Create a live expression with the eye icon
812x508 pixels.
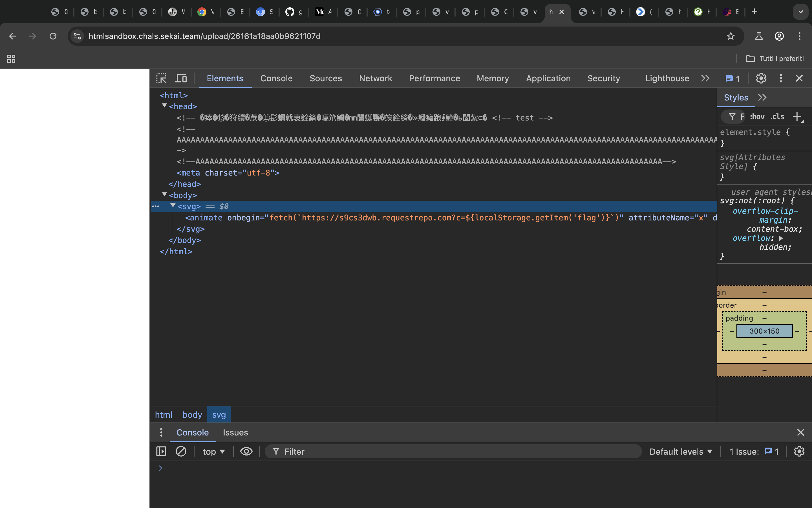click(246, 451)
